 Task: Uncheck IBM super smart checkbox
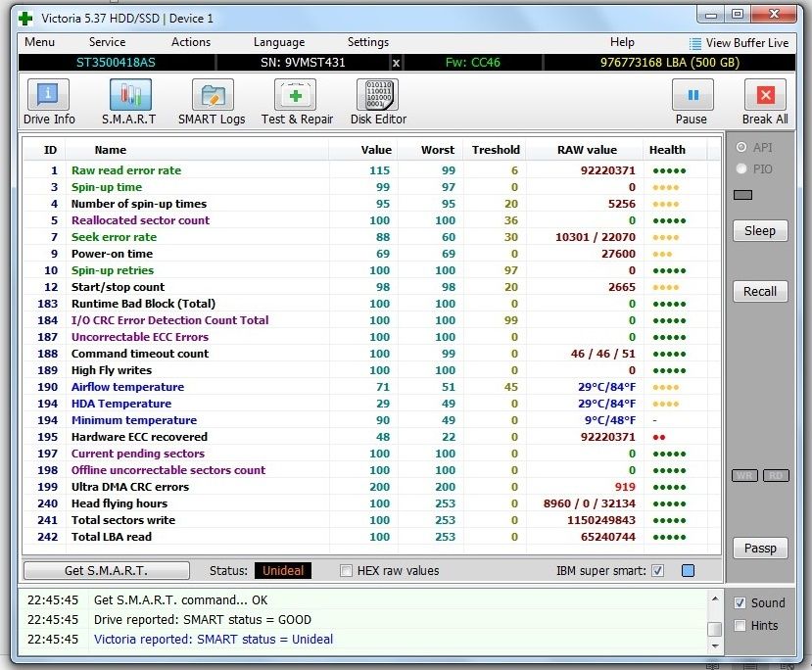point(657,571)
